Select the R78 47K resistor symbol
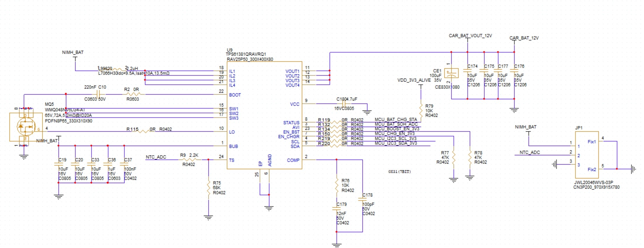The image size is (644, 248). (470, 158)
